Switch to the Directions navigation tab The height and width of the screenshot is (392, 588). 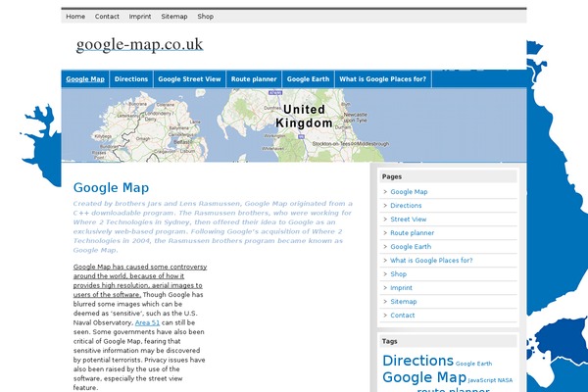[x=131, y=78]
